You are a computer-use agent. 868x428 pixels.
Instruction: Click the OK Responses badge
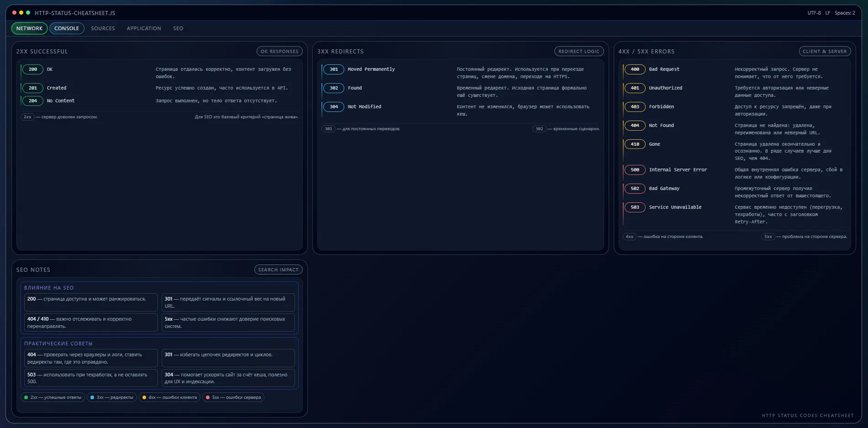(279, 52)
